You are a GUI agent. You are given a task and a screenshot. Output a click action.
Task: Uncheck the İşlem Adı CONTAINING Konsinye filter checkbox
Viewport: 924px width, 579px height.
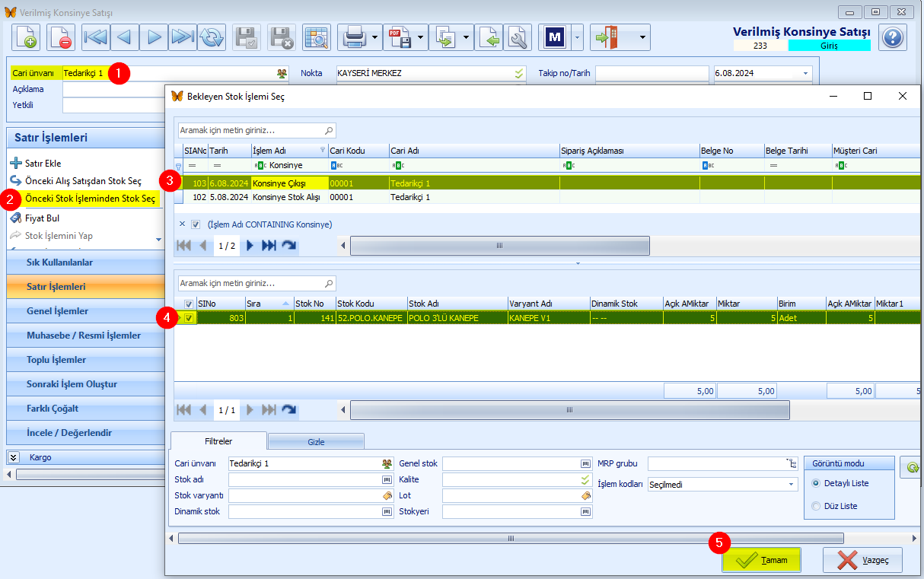click(x=196, y=224)
